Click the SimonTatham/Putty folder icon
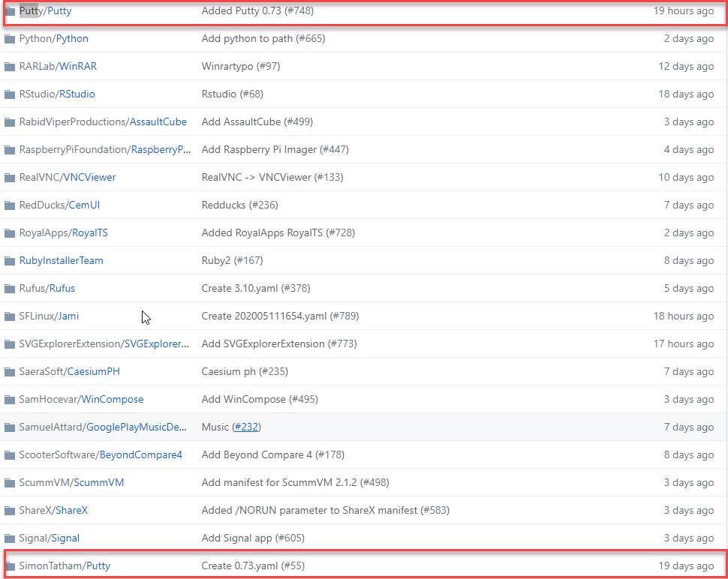 (10, 565)
